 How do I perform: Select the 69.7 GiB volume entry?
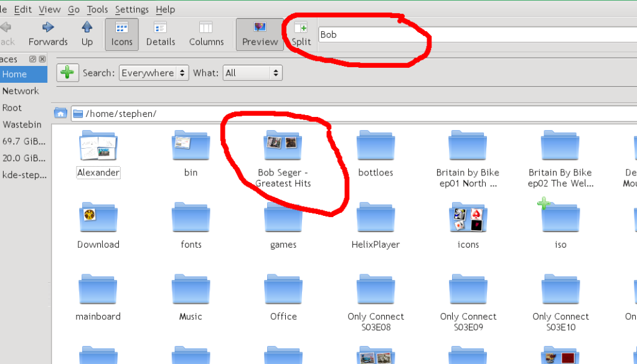coord(24,141)
